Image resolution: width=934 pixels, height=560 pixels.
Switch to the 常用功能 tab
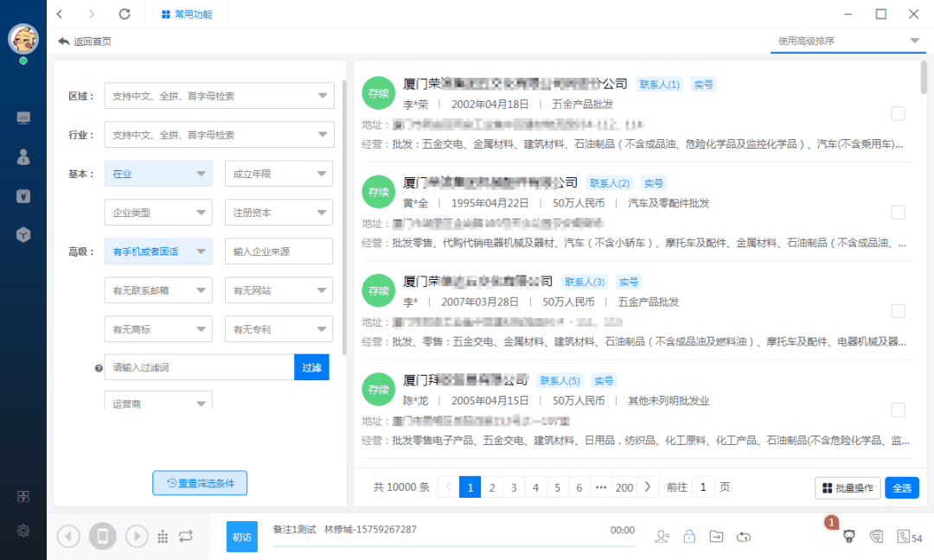(x=187, y=15)
